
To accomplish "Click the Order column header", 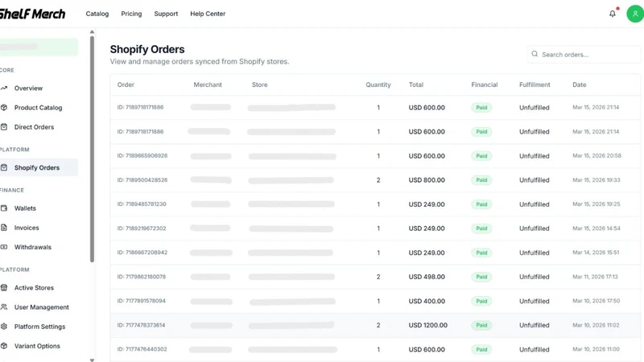I will click(126, 84).
